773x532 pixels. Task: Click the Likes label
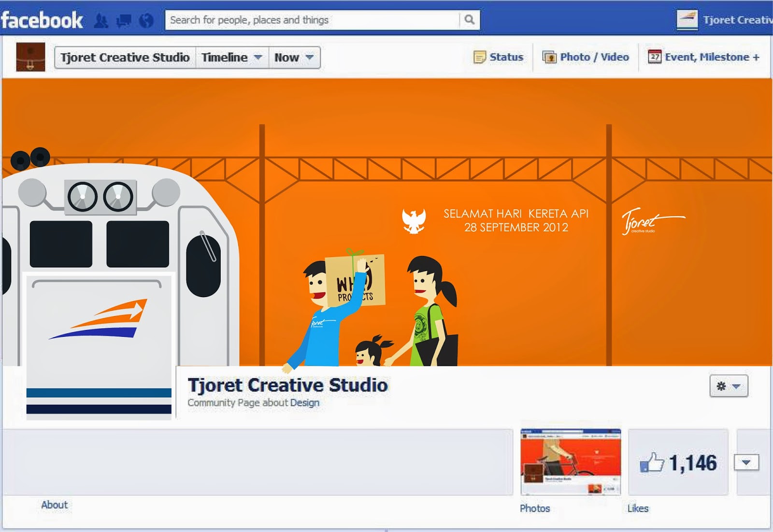tap(638, 508)
